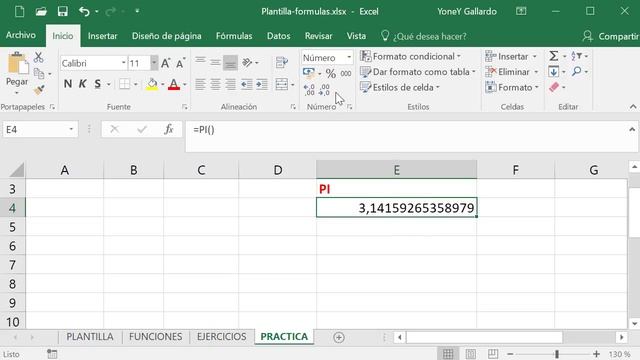
Task: Increase font size with large A
Action: click(165, 63)
